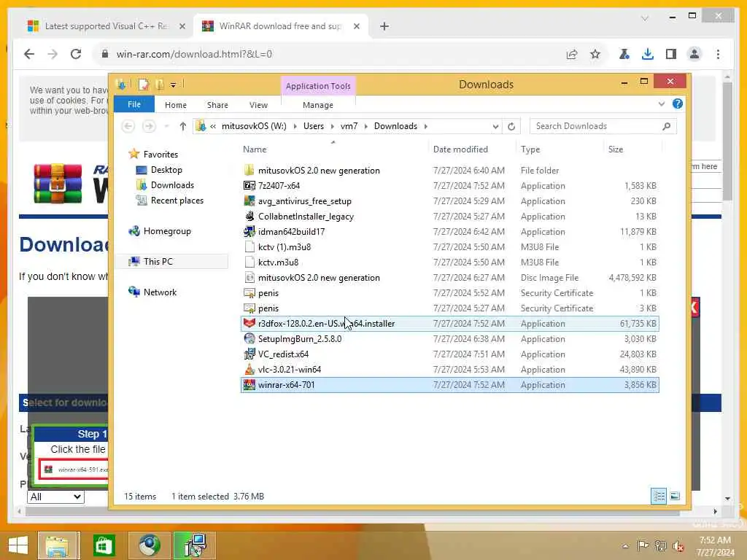Screen dimensions: 747x560
Task: Open recent locations dropdown arrow
Action: (x=166, y=126)
